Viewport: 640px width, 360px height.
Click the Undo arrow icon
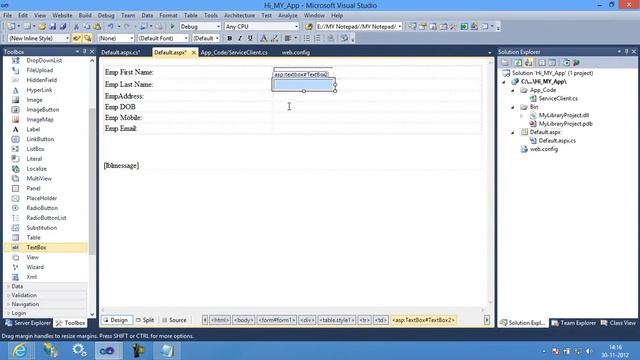pyautogui.click(x=110, y=27)
